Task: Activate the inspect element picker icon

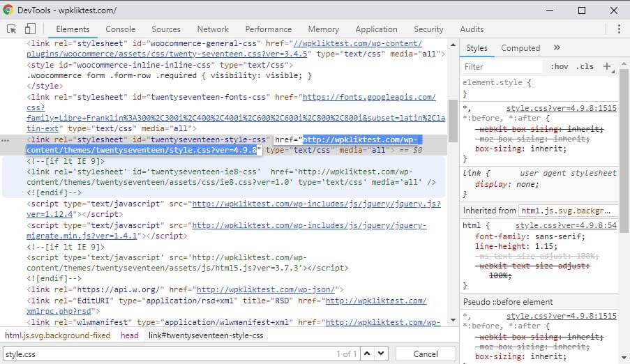Action: (12, 29)
